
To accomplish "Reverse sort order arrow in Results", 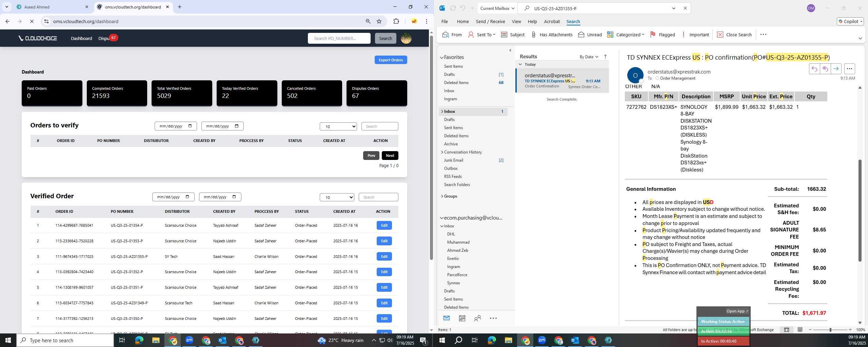I will (605, 57).
